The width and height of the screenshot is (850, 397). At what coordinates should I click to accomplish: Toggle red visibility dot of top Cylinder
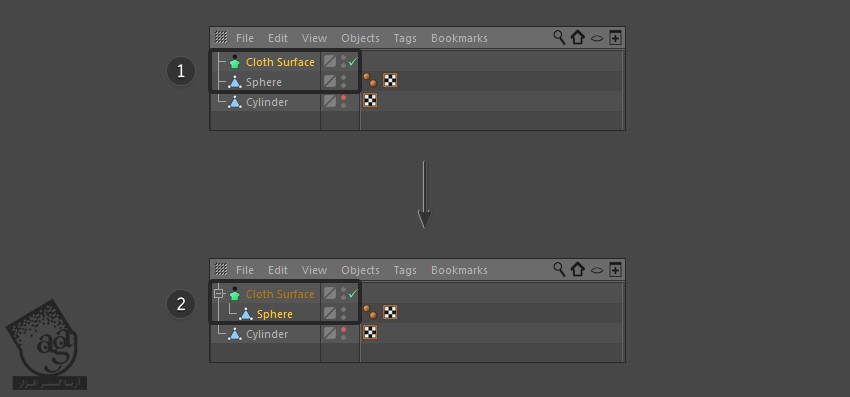click(343, 98)
